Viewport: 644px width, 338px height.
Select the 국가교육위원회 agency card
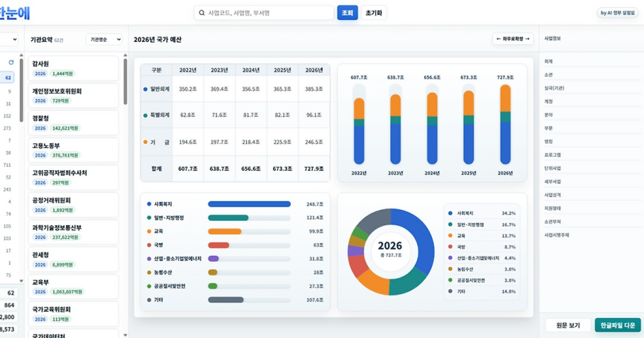point(74,314)
